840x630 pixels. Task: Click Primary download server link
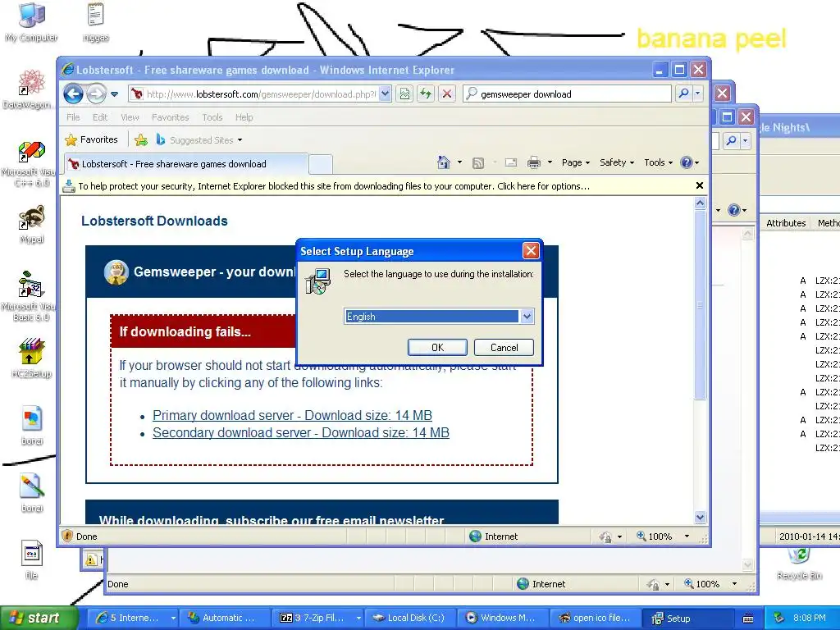pos(292,415)
